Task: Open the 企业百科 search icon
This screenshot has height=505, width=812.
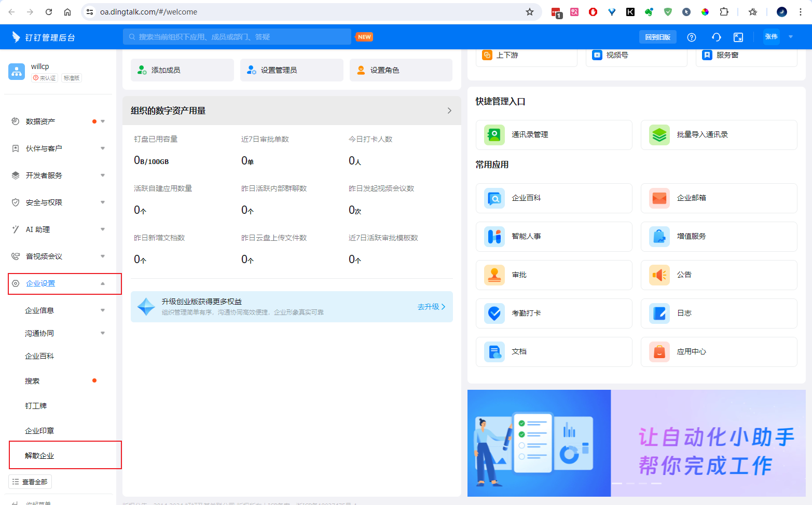Action: pos(494,198)
